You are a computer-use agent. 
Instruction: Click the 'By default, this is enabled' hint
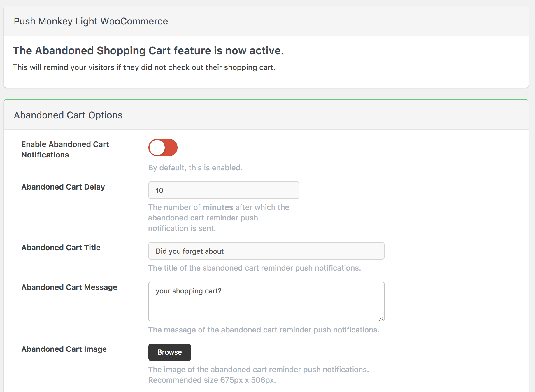point(195,168)
